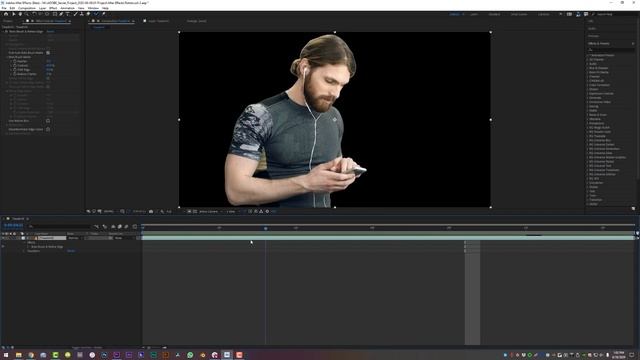This screenshot has height=360, width=640.
Task: Switch to the Project panel tab
Action: click(8, 21)
